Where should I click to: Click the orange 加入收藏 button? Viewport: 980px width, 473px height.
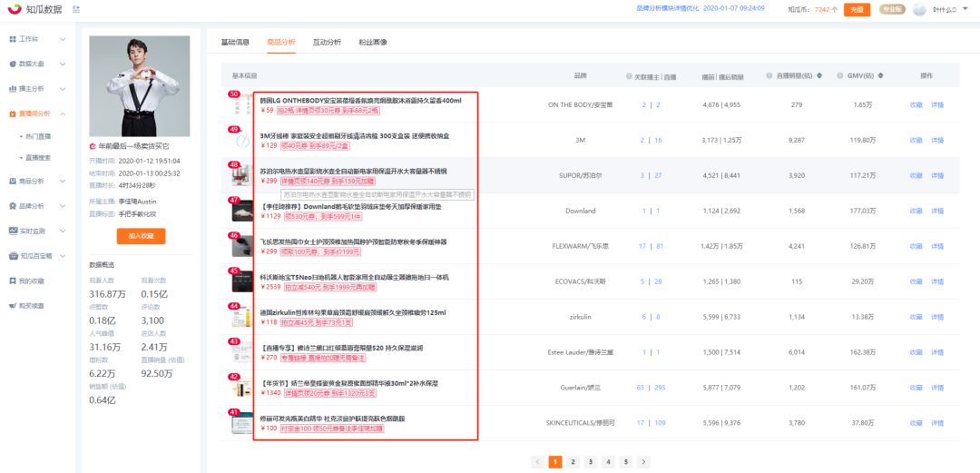(141, 236)
